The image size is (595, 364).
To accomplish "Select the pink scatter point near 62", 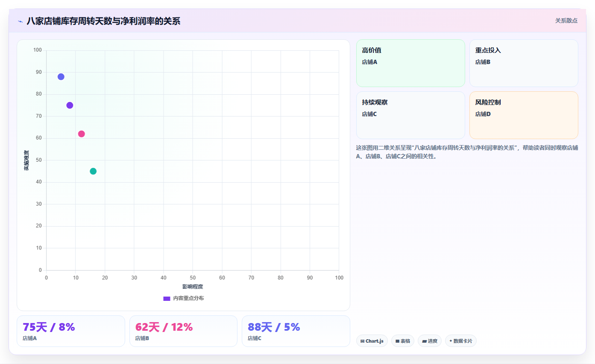I will [x=82, y=134].
